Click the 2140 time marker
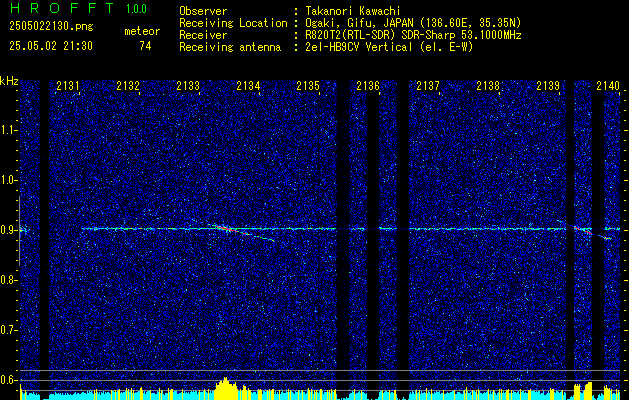Viewport: 629px width, 400px height. [608, 86]
